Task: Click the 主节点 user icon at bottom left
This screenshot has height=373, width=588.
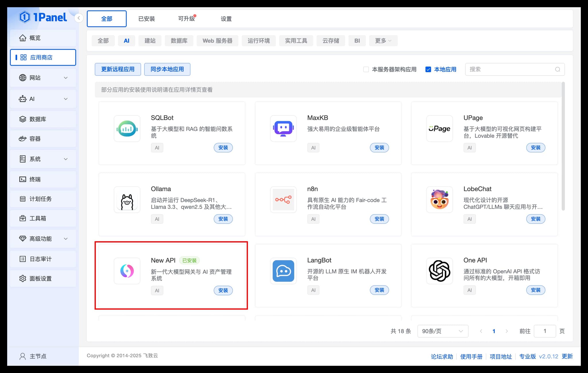Action: [23, 356]
